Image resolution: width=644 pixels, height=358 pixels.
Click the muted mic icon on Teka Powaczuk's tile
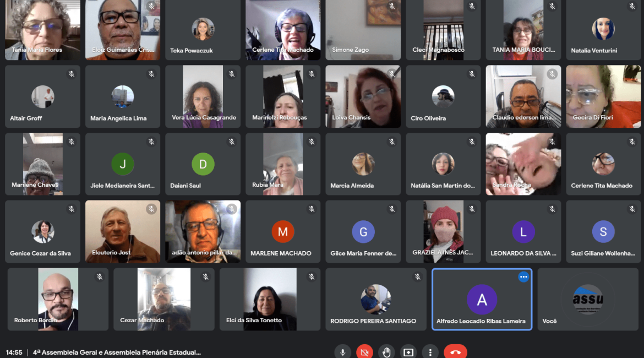[x=231, y=7]
